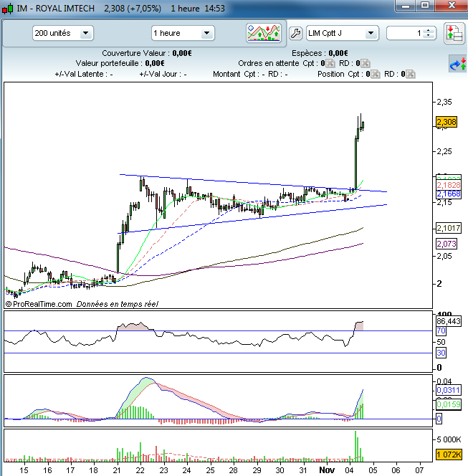Cancel pending Cpt orders X icon
The image size is (468, 476).
point(330,63)
